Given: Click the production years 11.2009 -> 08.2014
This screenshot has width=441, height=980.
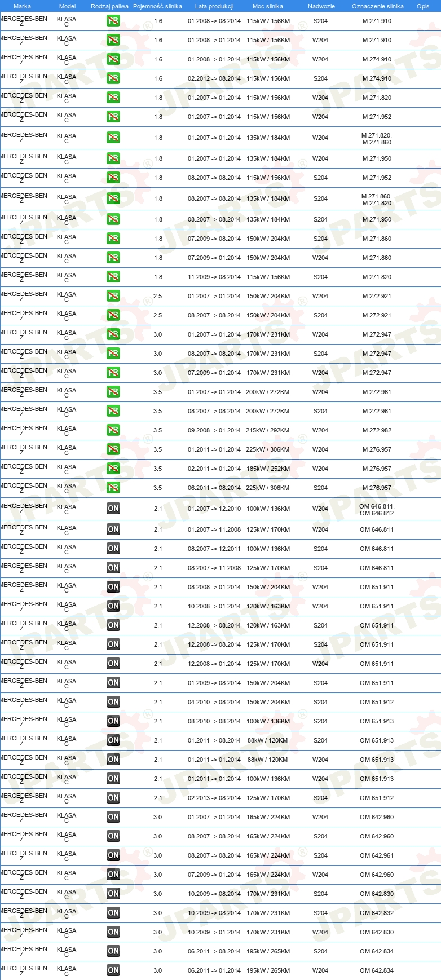Looking at the screenshot, I should pos(214,277).
